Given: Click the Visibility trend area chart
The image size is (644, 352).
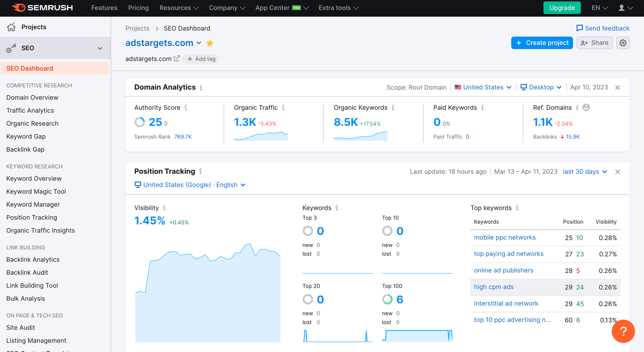Looking at the screenshot, I should (x=208, y=292).
